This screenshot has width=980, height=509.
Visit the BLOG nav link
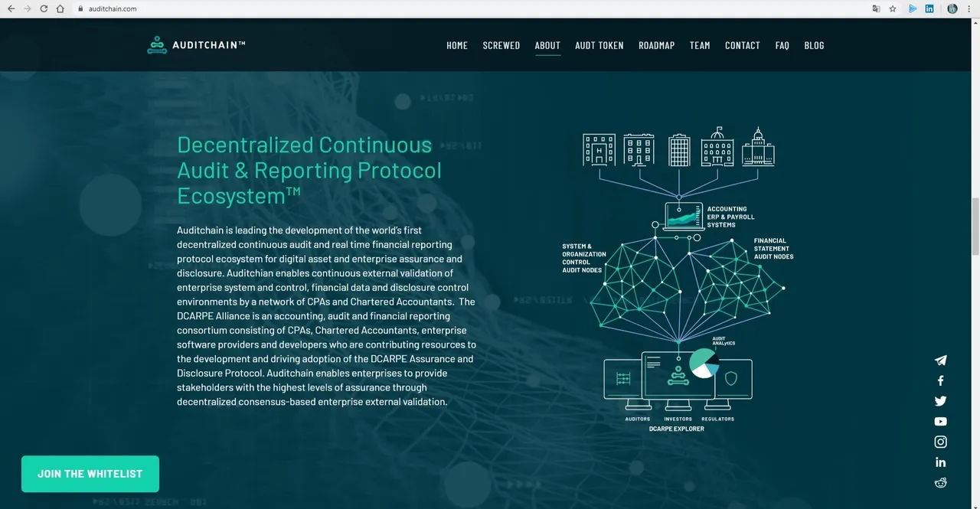[814, 45]
